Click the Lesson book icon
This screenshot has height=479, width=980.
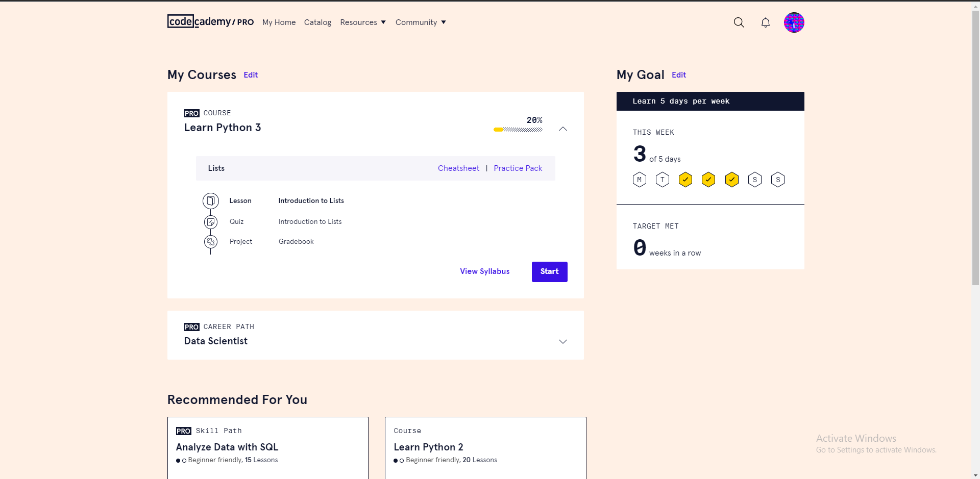pos(211,201)
